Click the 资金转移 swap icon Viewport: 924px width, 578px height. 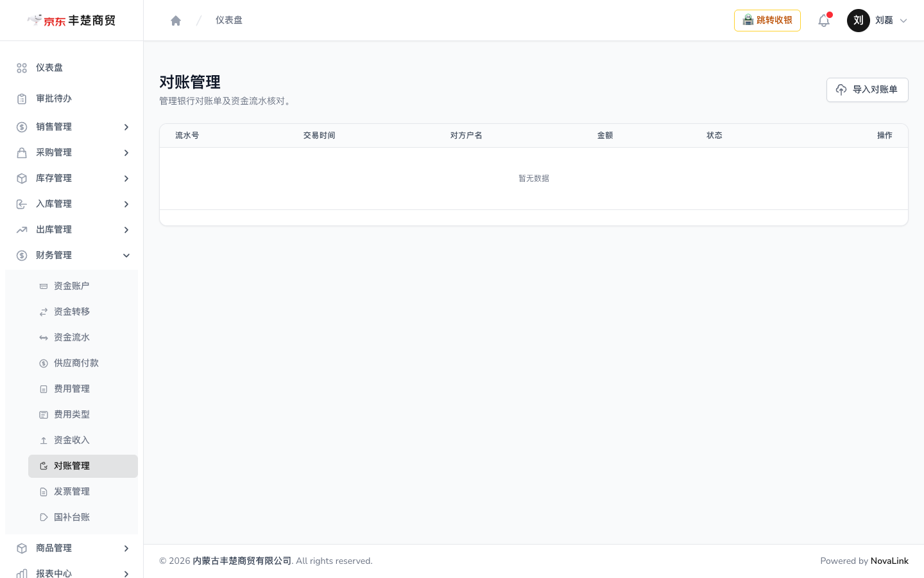pyautogui.click(x=44, y=312)
